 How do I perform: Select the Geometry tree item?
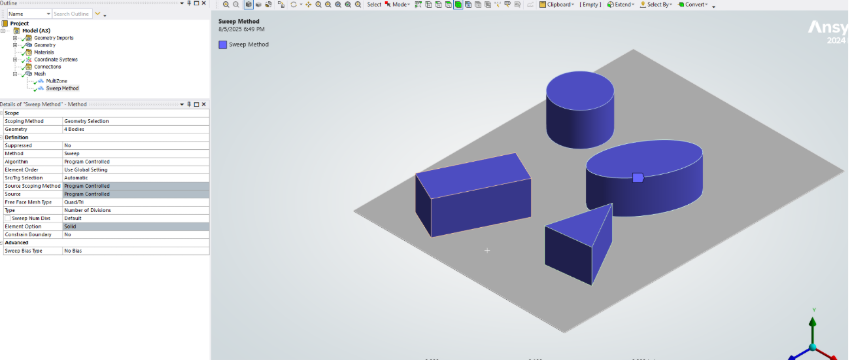pyautogui.click(x=44, y=45)
